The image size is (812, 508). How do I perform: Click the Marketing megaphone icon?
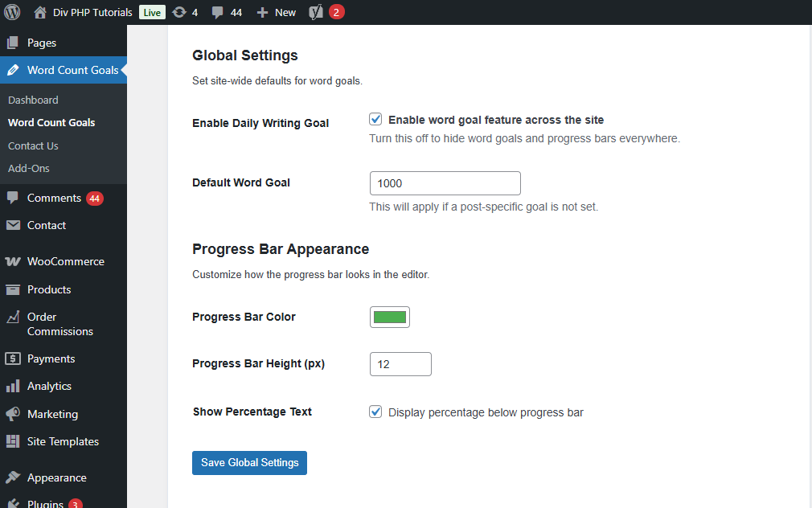(13, 414)
